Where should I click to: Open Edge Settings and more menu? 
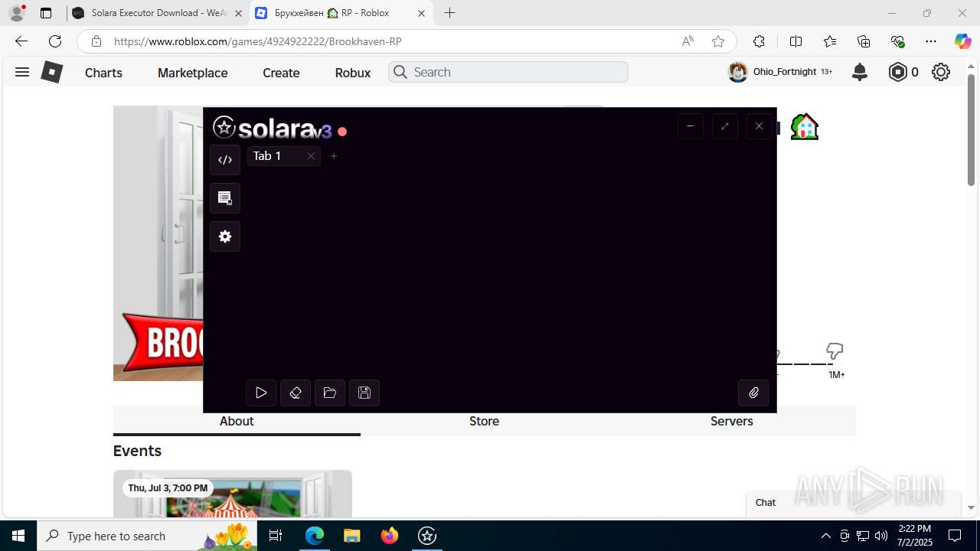pos(930,41)
